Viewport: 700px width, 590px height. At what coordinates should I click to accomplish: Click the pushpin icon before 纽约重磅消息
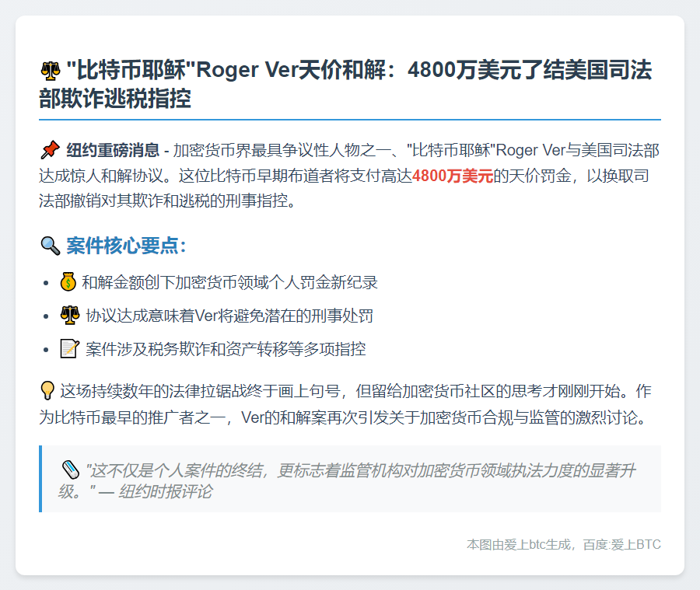tap(50, 150)
